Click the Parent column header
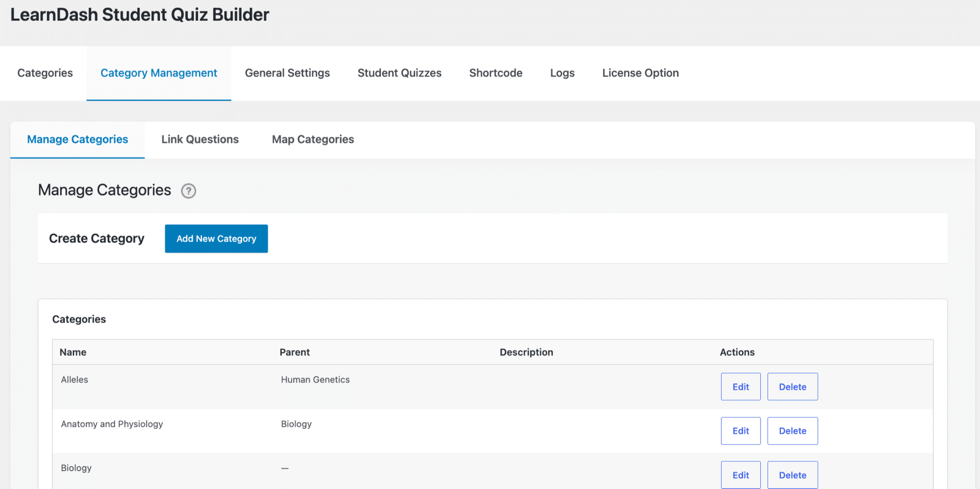 point(295,352)
